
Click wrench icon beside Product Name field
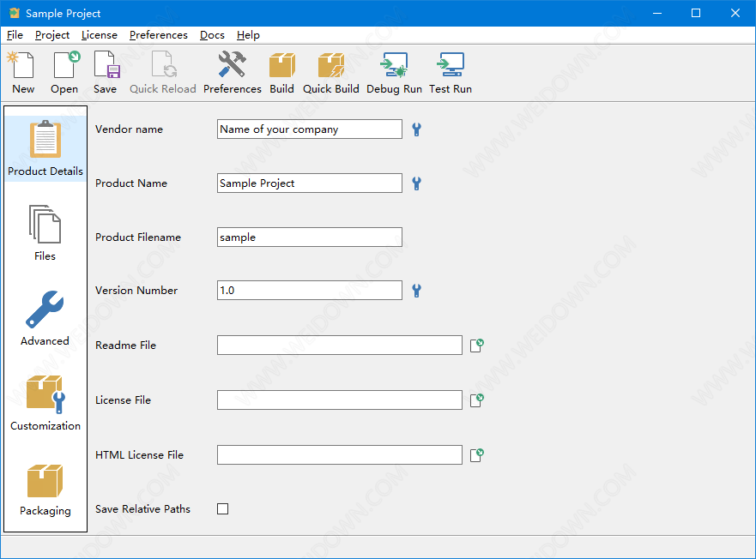point(416,183)
